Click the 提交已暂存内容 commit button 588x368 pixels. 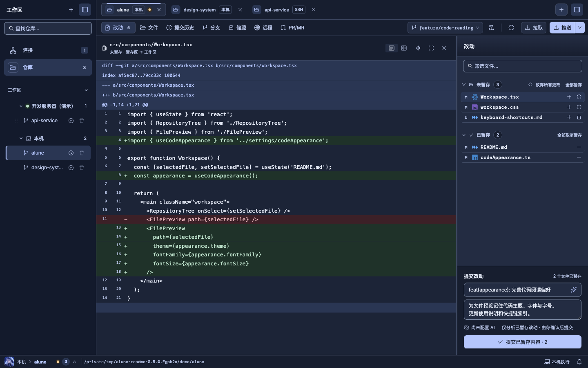[523, 342]
